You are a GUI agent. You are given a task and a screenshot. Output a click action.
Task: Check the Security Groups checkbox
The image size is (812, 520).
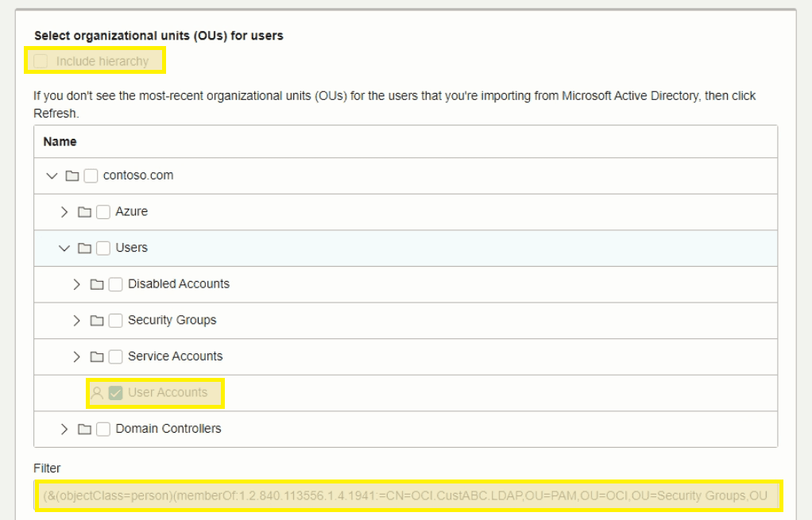(x=115, y=320)
